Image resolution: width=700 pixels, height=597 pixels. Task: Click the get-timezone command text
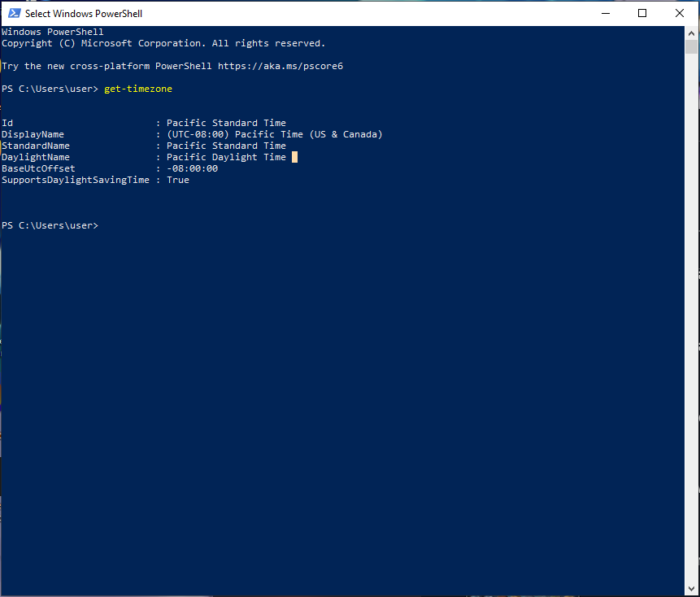tap(138, 89)
